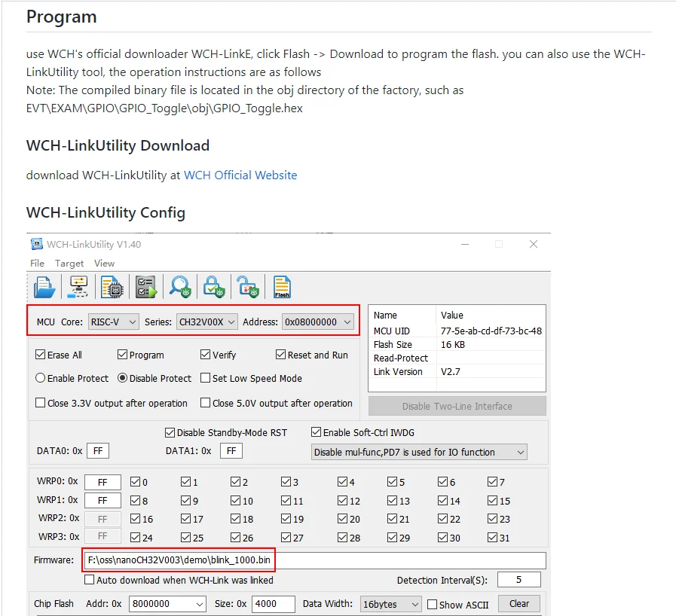Open the Target menu
This screenshot has width=676, height=616.
69,264
